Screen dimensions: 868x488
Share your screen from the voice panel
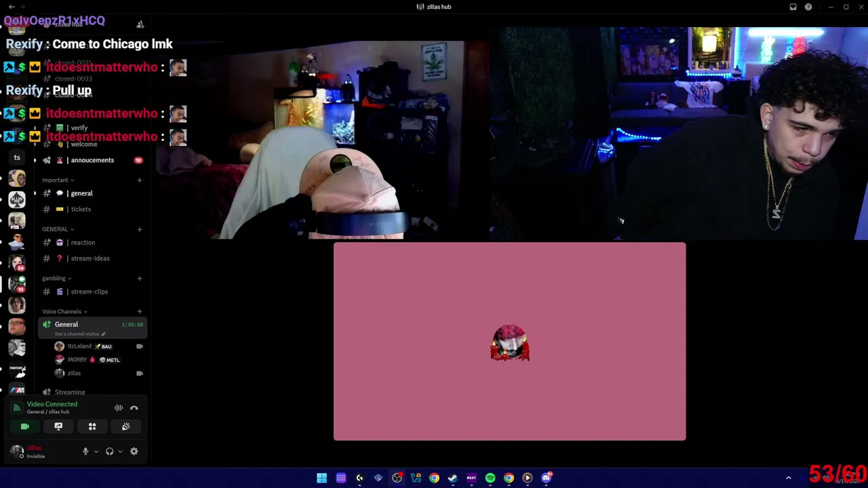coord(58,426)
